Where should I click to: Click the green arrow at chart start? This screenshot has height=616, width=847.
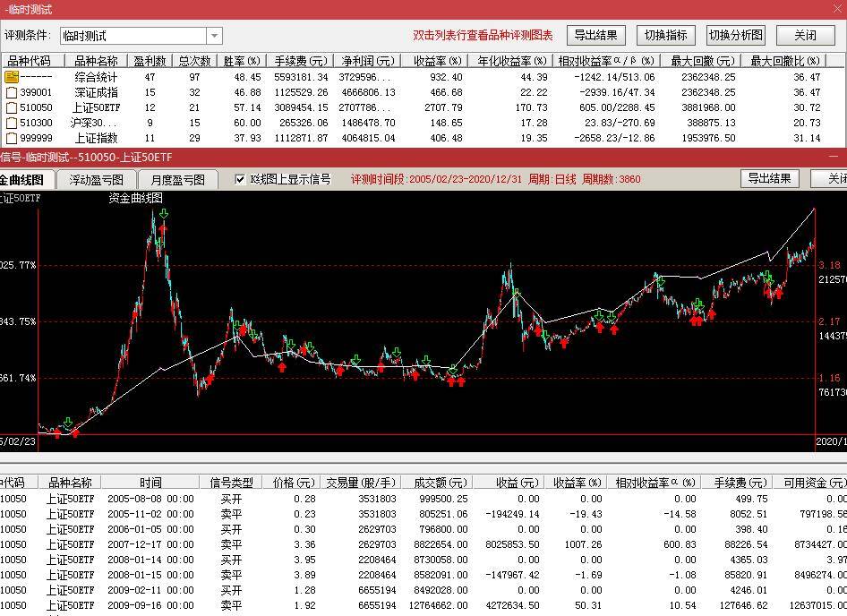pos(68,422)
